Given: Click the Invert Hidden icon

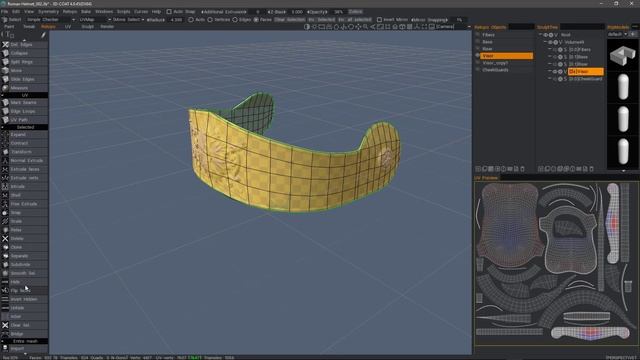Looking at the screenshot, I should click(5, 299).
